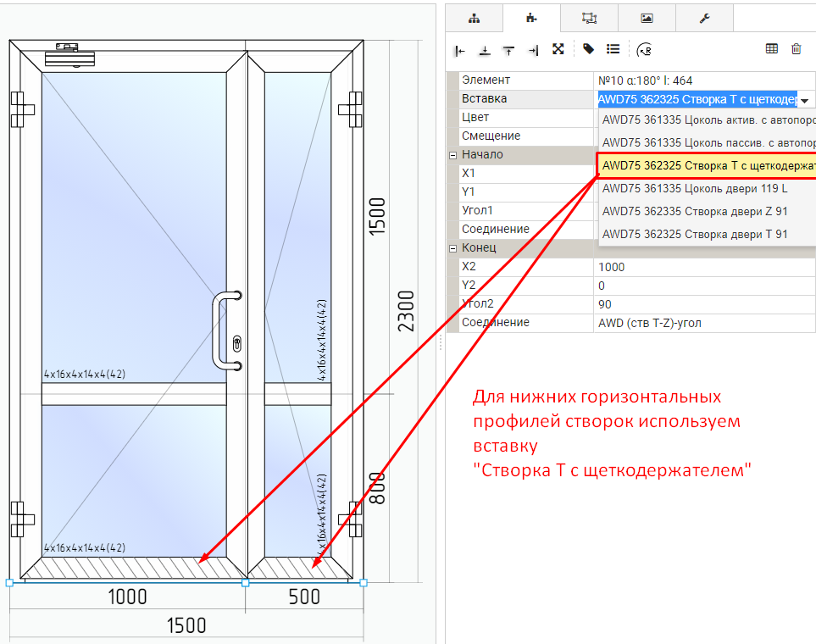Click the table grid icon
This screenshot has height=644, width=816.
[772, 48]
